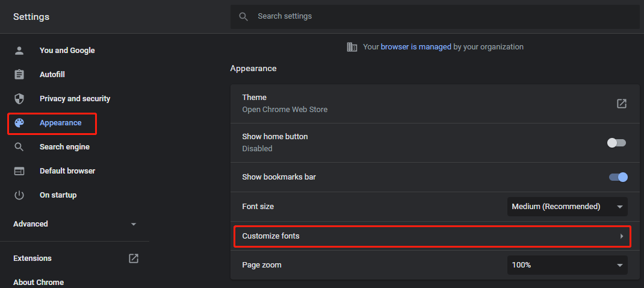Expand the Advanced section in the sidebar

(x=75, y=224)
